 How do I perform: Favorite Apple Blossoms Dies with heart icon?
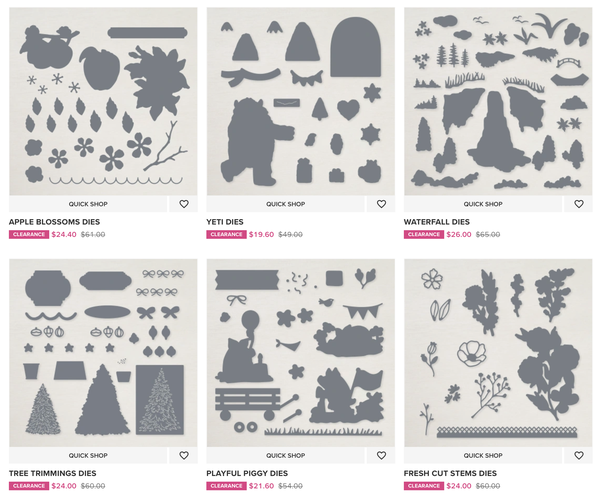184,204
